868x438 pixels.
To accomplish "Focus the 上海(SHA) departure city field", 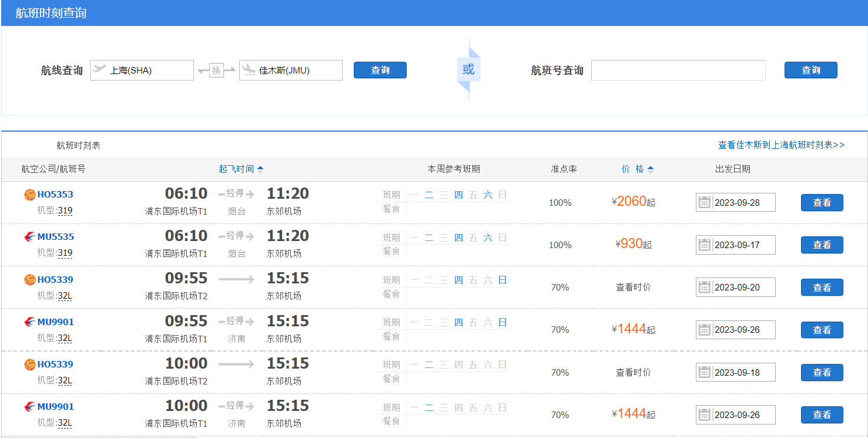I will [142, 70].
